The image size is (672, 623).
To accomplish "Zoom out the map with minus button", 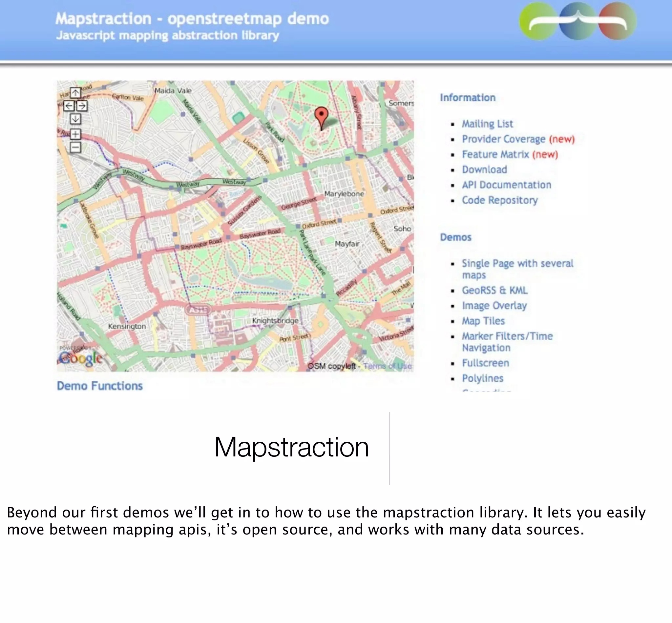I will pos(75,147).
